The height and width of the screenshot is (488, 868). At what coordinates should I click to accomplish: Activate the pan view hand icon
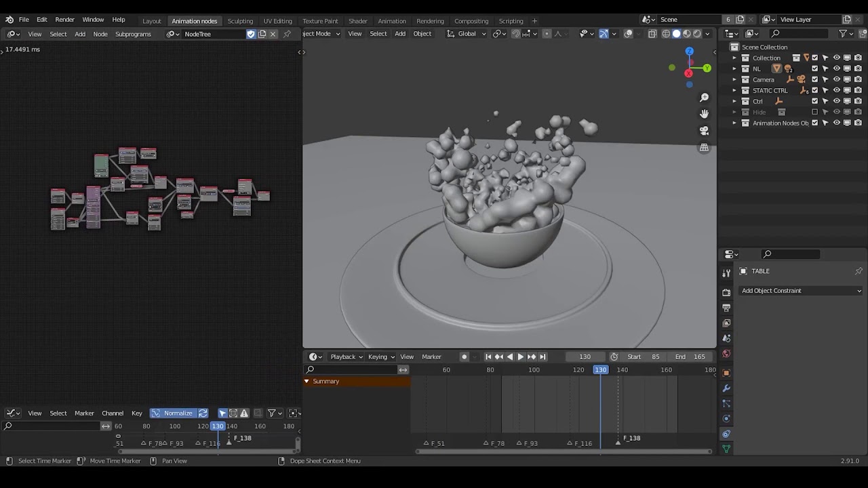point(704,114)
